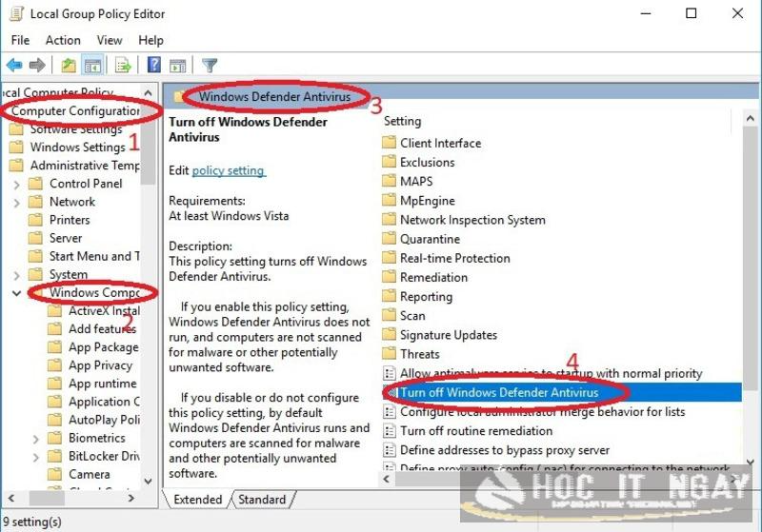
Task: Select Define addresses to bypass proxy server
Action: point(496,450)
